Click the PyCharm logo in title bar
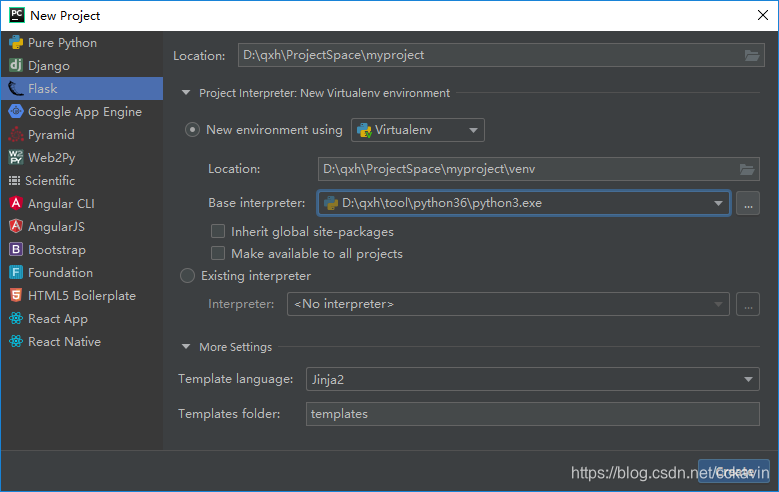This screenshot has width=779, height=492. click(17, 15)
